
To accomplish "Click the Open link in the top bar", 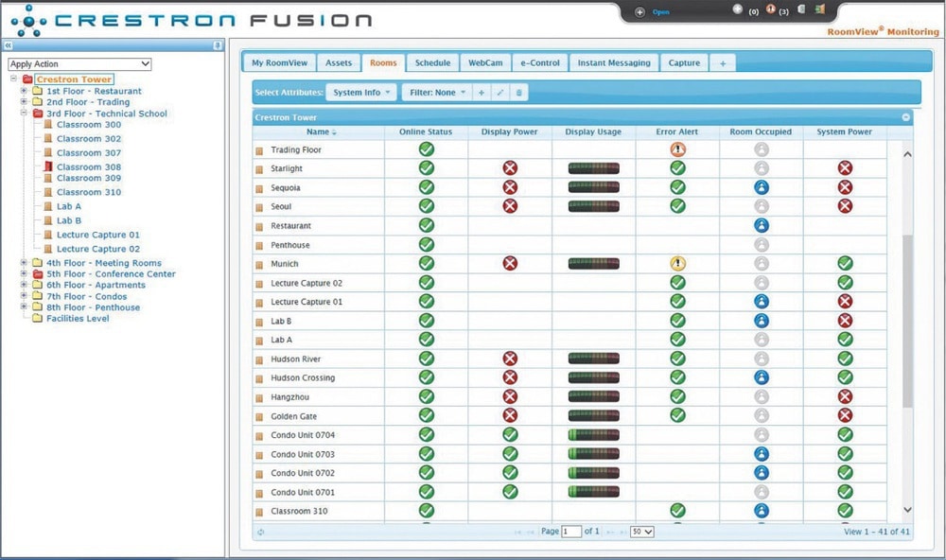I will tap(660, 12).
